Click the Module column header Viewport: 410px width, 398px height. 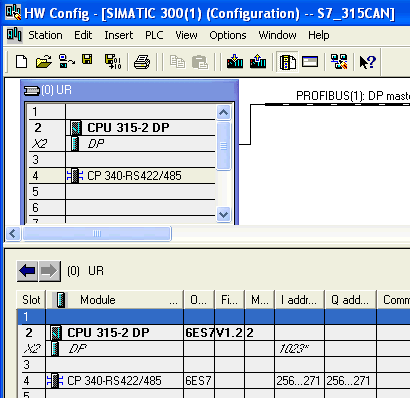[x=115, y=300]
